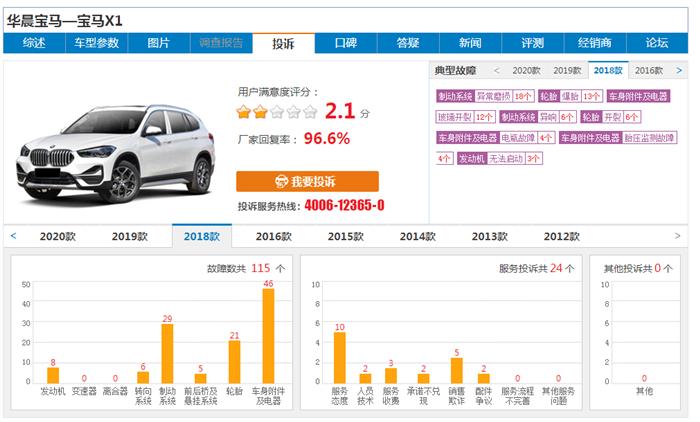700x422 pixels.
Task: Open the 经销商 dealers tab
Action: (x=595, y=43)
